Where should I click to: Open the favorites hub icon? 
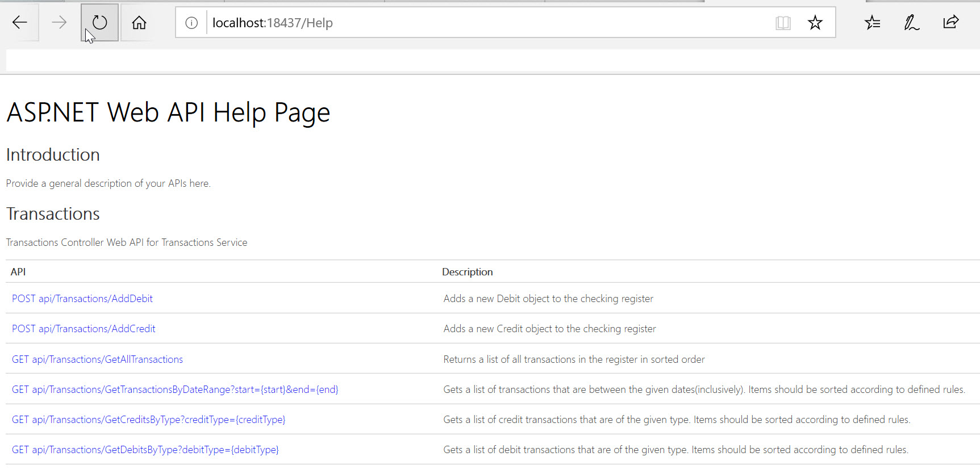pos(873,23)
